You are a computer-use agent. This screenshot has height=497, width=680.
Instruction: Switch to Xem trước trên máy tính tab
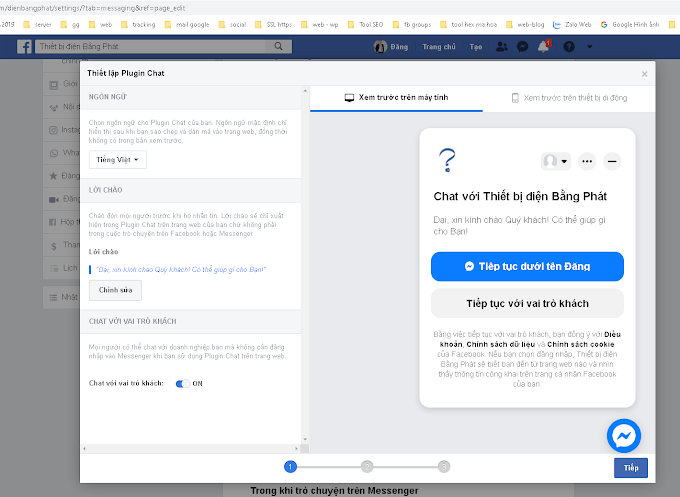[x=396, y=98]
